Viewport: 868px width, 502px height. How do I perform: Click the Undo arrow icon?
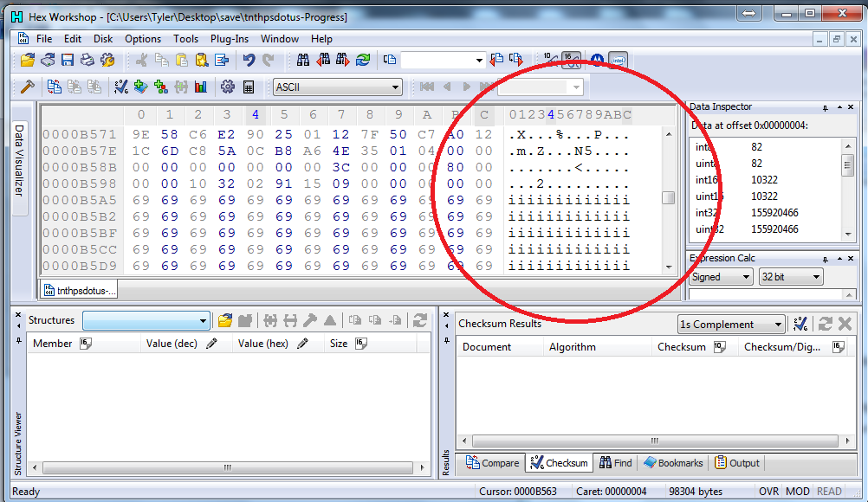(249, 61)
